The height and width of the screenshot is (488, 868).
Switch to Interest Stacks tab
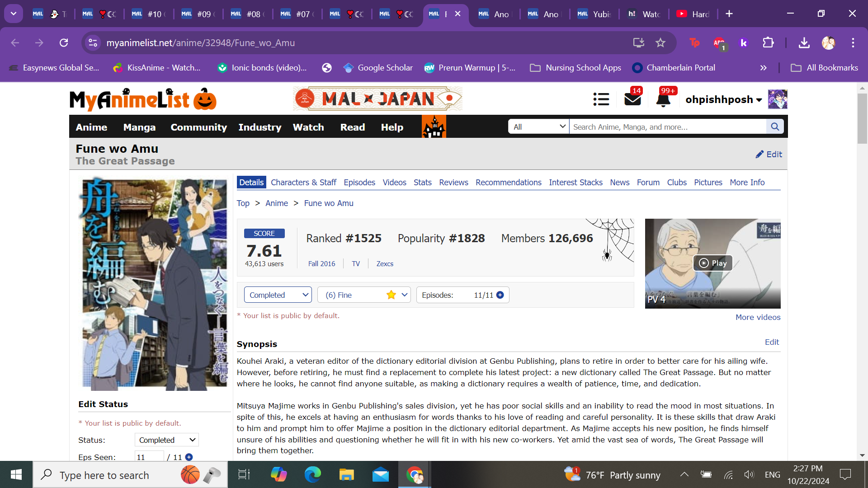[576, 183]
